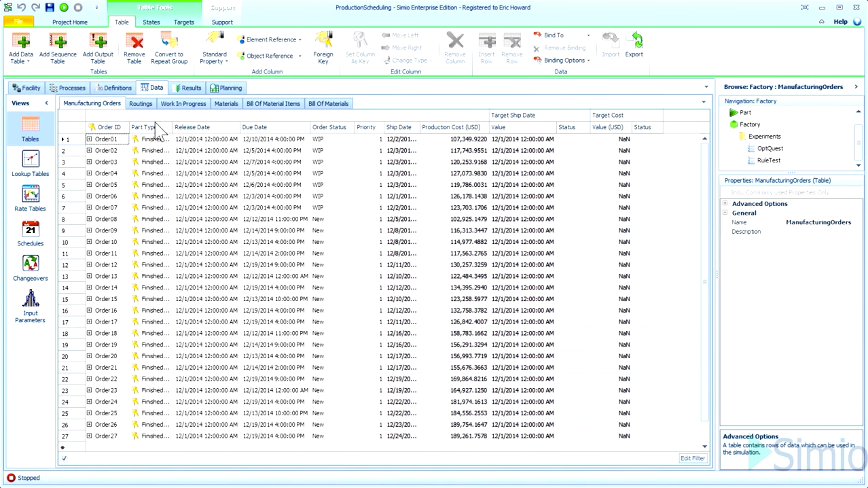Screen dimensions: 868x488
Task: Expand the Order08 row details
Action: [x=89, y=219]
